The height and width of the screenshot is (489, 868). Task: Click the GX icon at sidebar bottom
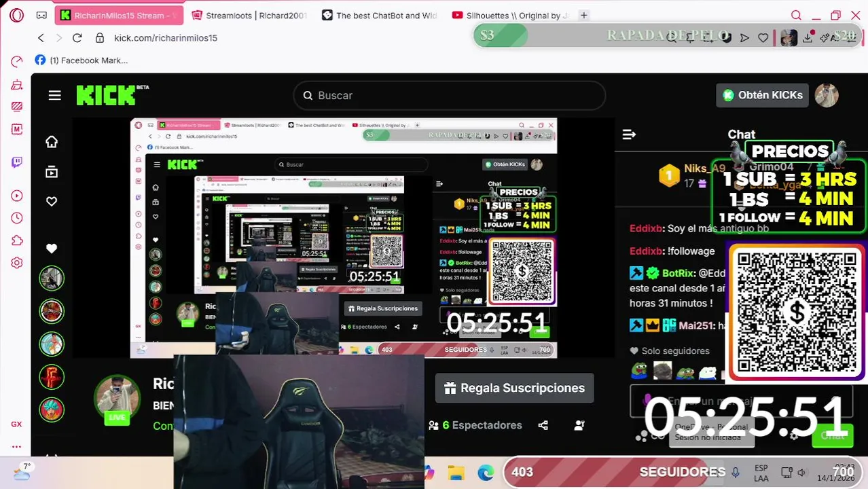tap(16, 424)
